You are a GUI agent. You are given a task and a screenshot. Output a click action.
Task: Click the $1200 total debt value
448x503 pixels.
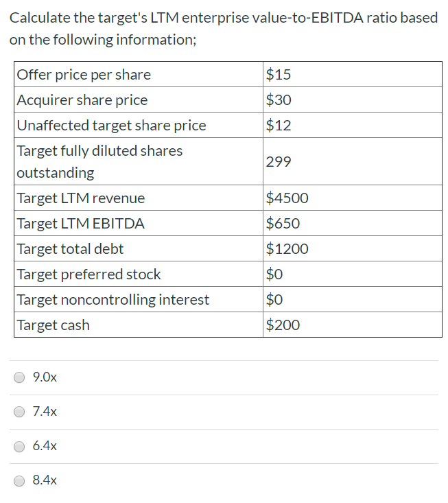[287, 248]
